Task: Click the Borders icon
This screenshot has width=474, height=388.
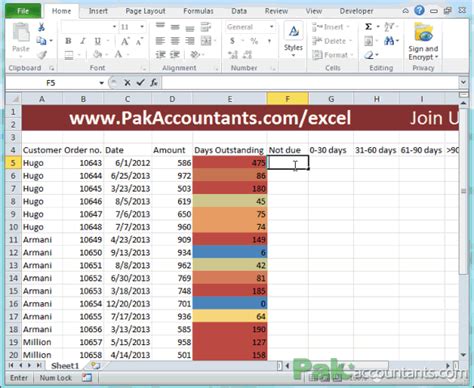Action: 69,55
